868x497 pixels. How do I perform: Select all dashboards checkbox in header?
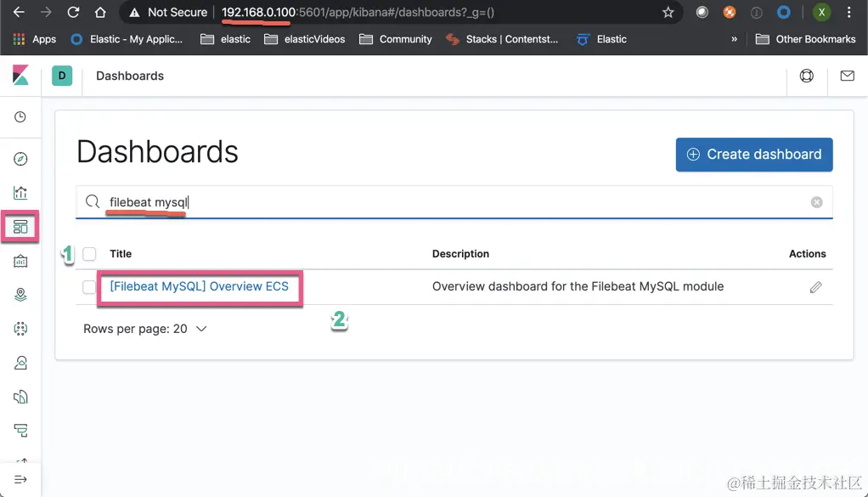click(x=89, y=254)
